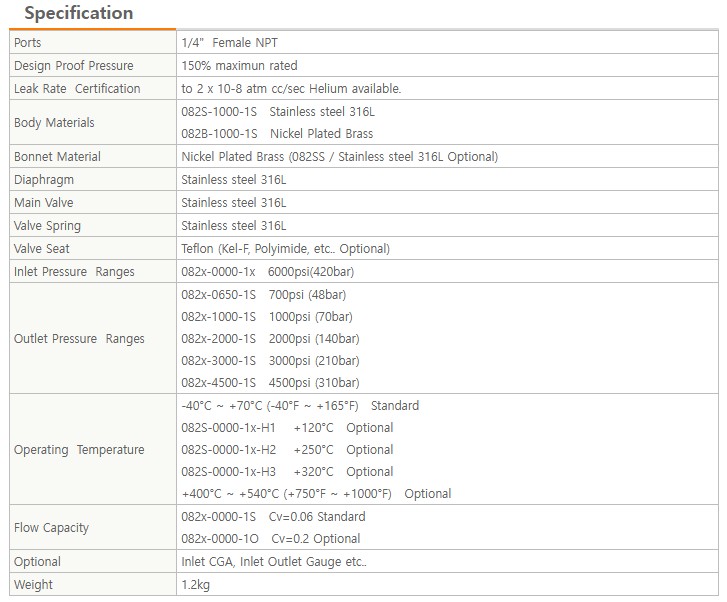727x602 pixels.
Task: Select the Main Valve label
Action: (x=43, y=203)
